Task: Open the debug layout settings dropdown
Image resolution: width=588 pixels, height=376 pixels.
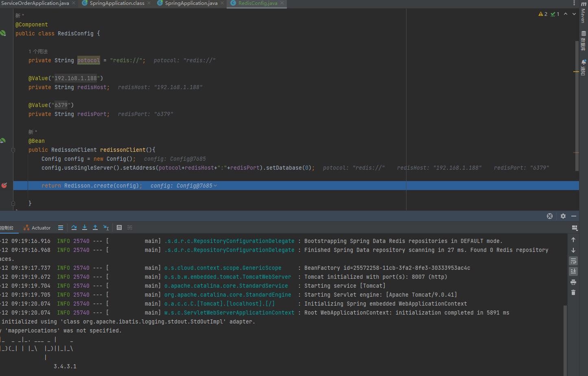Action: point(575,228)
